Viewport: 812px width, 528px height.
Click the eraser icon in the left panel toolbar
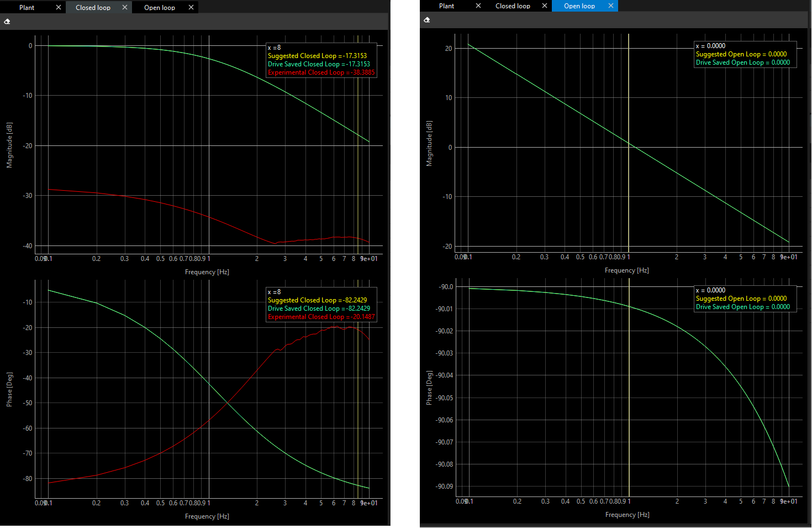pyautogui.click(x=7, y=22)
